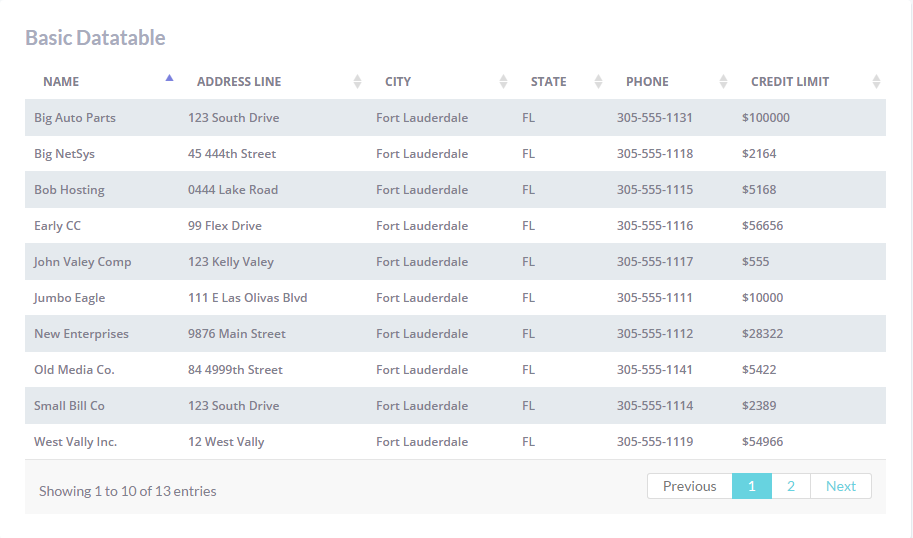Viewport: 913px width, 538px height.
Task: Click the Address Line sort arrows icon
Action: (x=357, y=82)
